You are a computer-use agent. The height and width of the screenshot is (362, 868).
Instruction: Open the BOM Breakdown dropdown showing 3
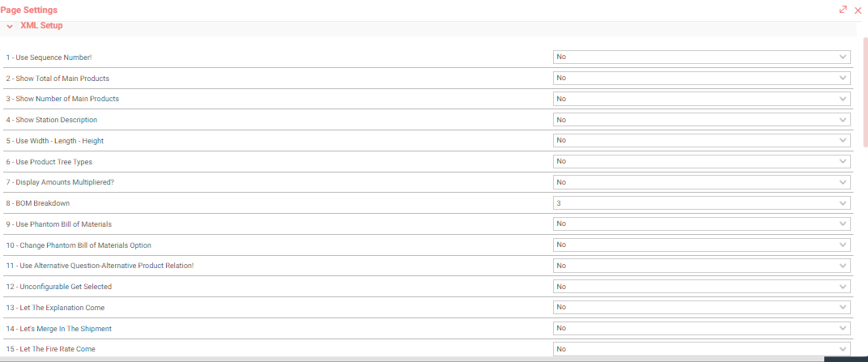[x=701, y=203]
